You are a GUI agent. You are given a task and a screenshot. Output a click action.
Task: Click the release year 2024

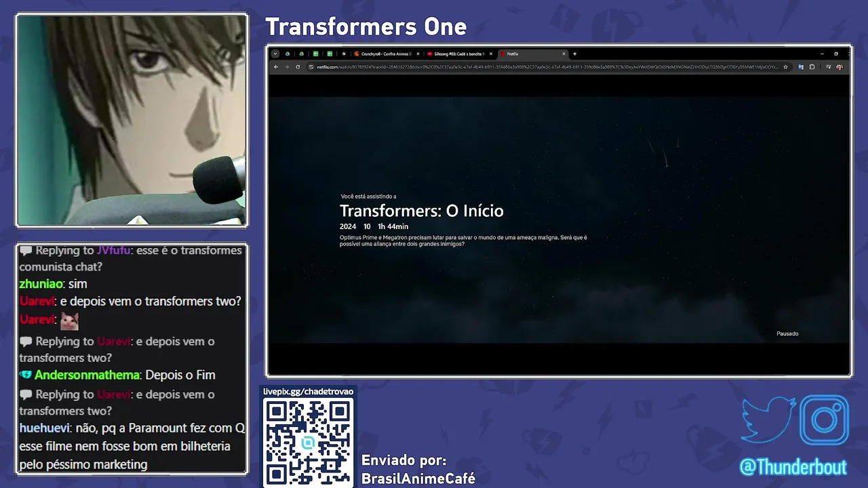tap(348, 226)
